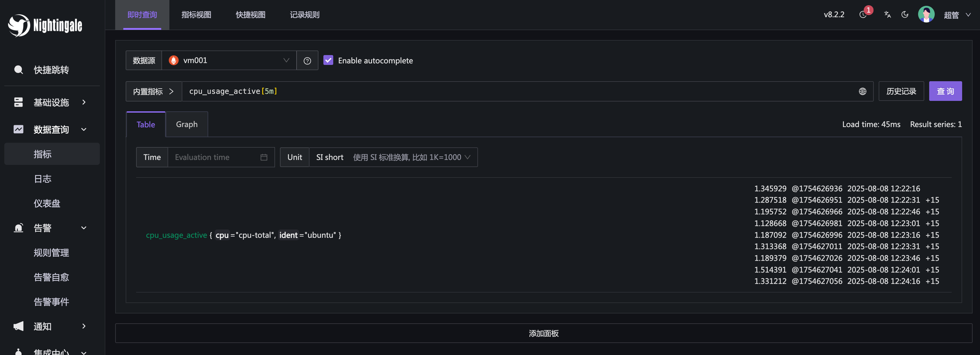Open 历史记录 history button
Image resolution: width=980 pixels, height=355 pixels.
pos(901,92)
